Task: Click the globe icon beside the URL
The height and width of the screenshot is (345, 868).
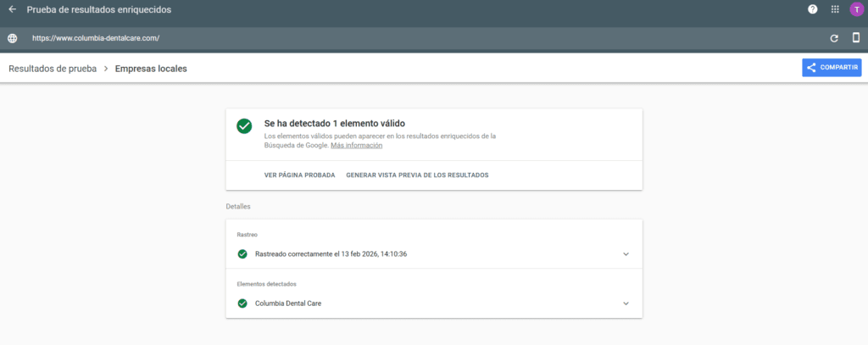Action: point(12,38)
